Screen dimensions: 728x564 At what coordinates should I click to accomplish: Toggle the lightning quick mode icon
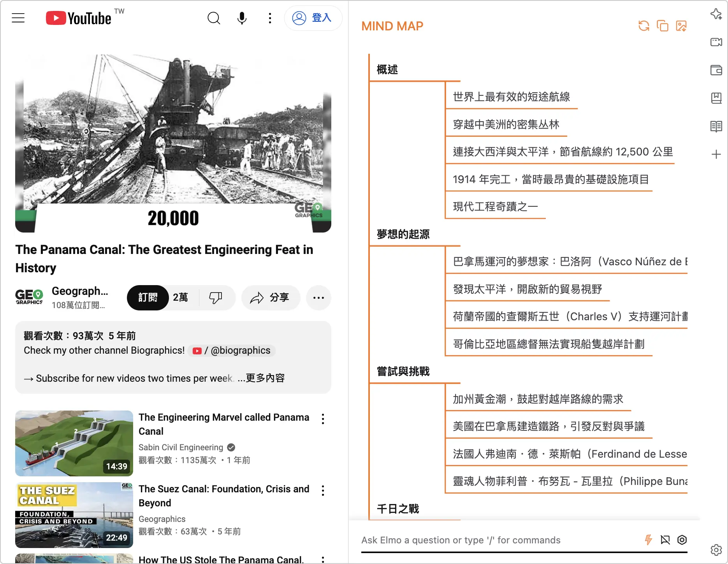(648, 540)
